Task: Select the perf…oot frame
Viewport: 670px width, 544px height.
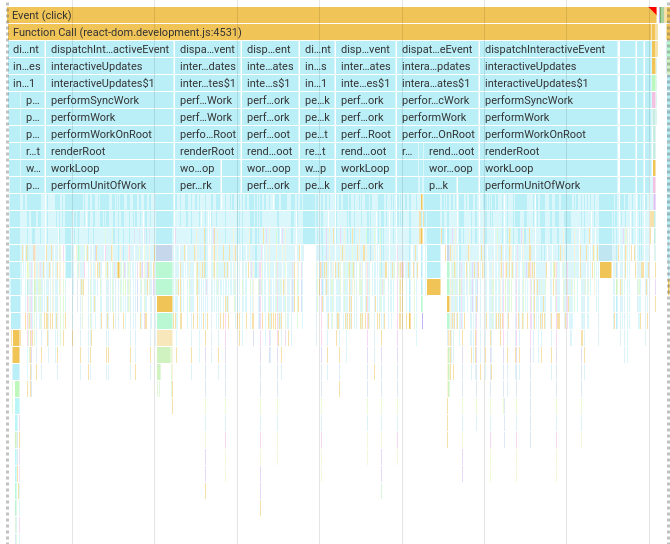Action: 270,134
